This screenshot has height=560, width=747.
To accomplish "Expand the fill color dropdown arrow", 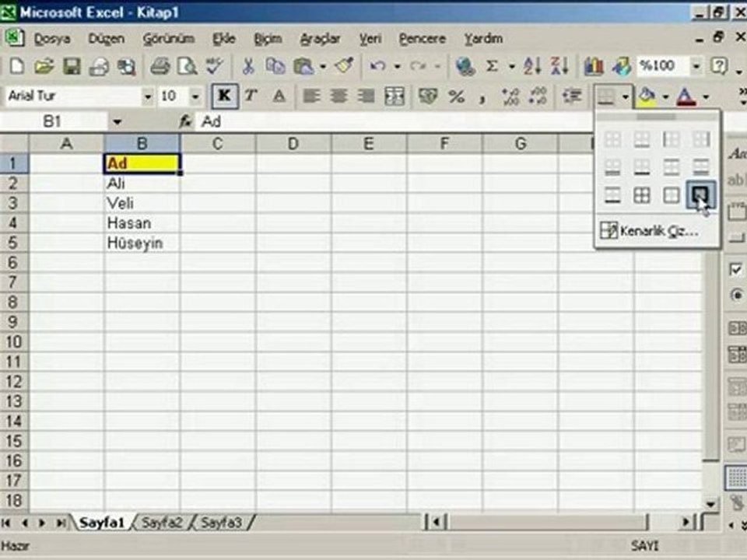I will [x=665, y=97].
